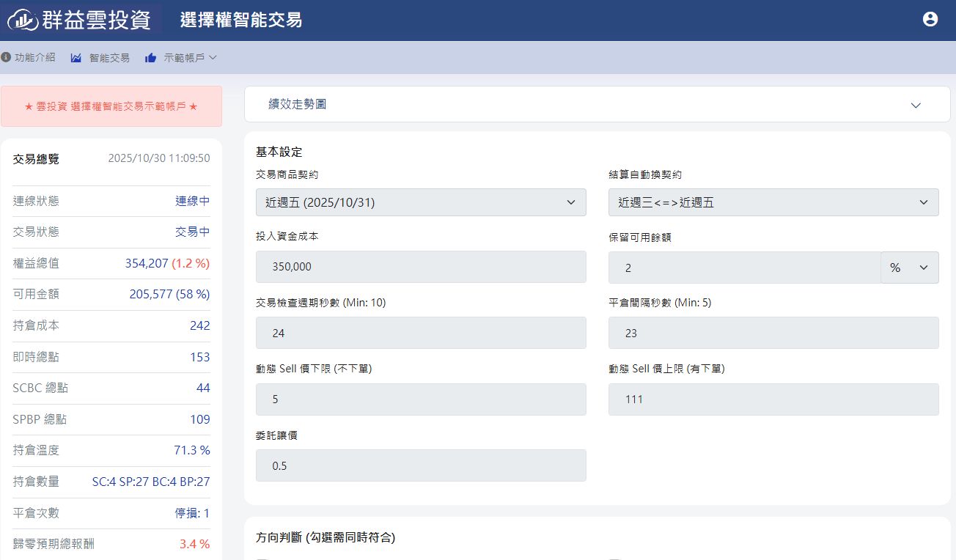Open the % unit dropdown for 保留可用餘額

[x=909, y=268]
